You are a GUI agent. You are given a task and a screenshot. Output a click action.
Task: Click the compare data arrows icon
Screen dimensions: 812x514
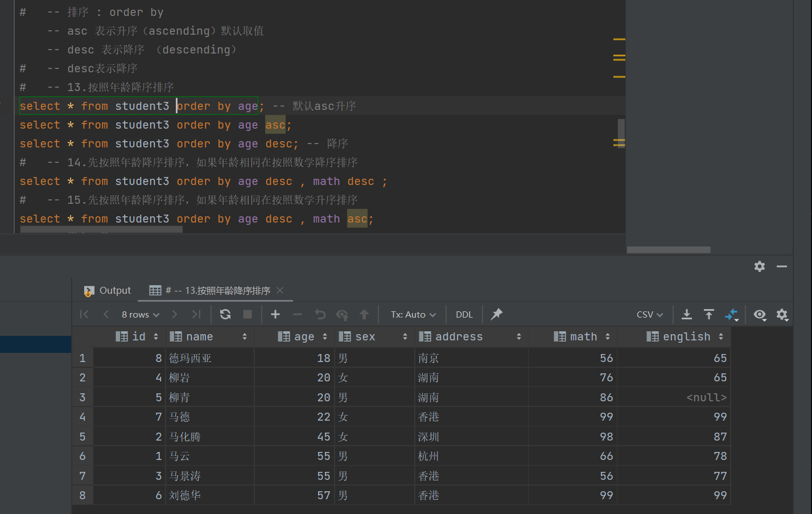point(731,314)
